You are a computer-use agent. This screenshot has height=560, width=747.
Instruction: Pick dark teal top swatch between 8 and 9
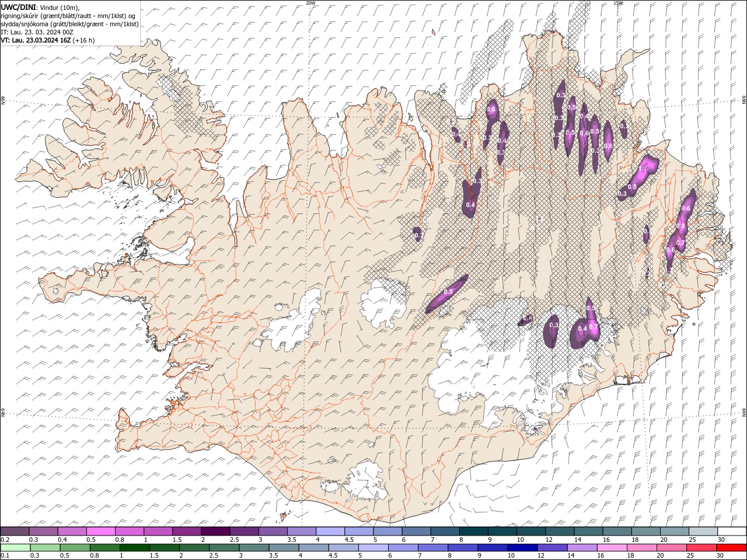pyautogui.click(x=473, y=531)
